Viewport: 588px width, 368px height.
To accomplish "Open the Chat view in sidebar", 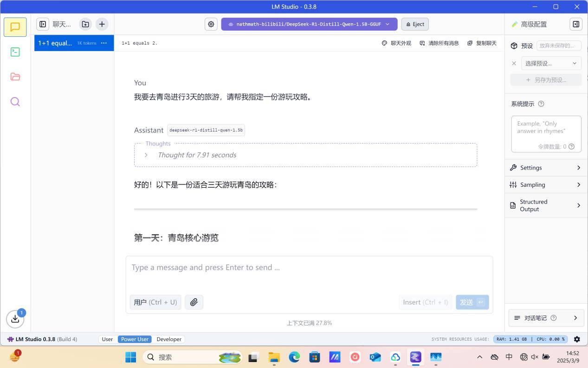I will point(15,27).
